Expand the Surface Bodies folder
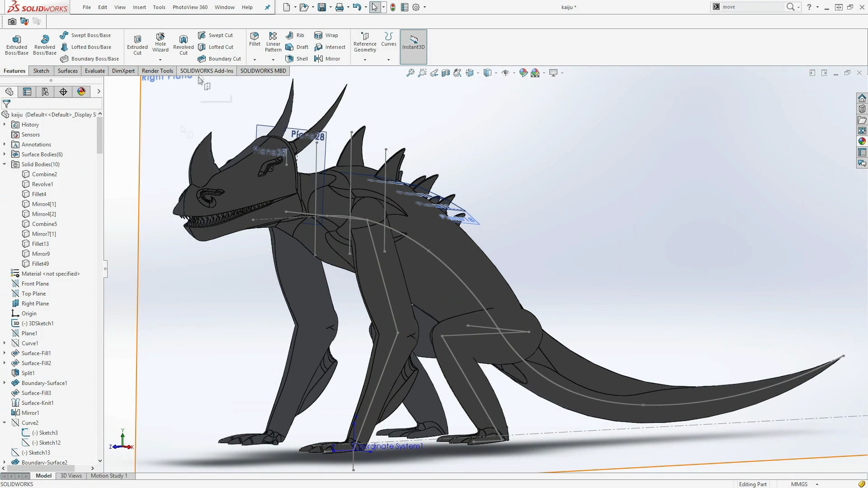 5,155
